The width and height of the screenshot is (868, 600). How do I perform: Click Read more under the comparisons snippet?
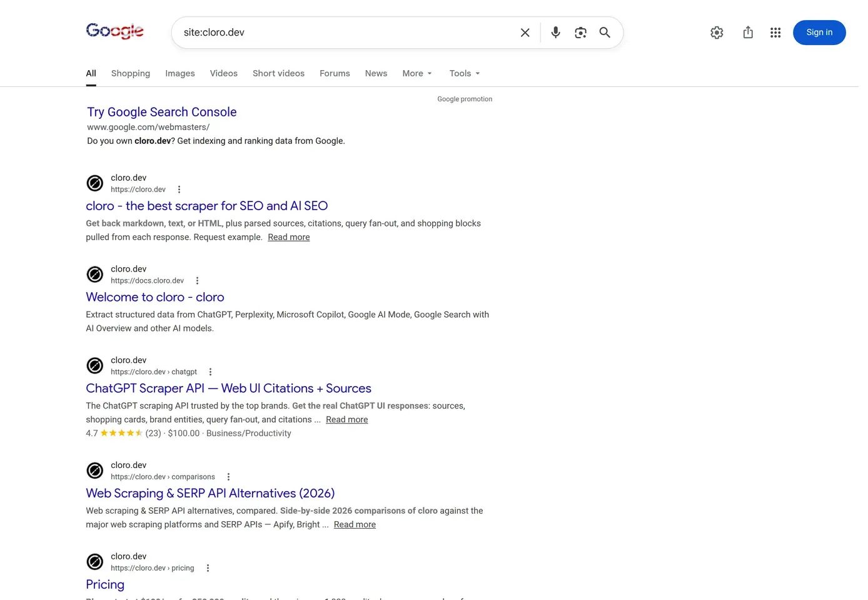pyautogui.click(x=355, y=525)
